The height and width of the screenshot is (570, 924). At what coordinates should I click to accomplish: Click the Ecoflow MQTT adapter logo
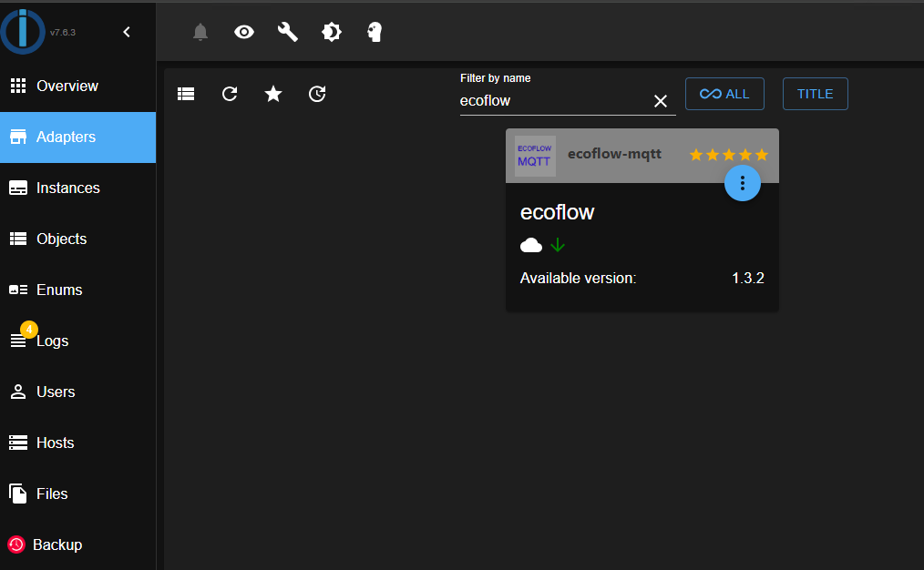[x=535, y=156]
